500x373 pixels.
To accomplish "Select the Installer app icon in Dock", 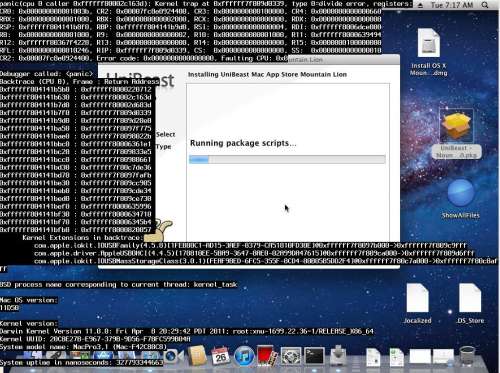I will (339, 356).
